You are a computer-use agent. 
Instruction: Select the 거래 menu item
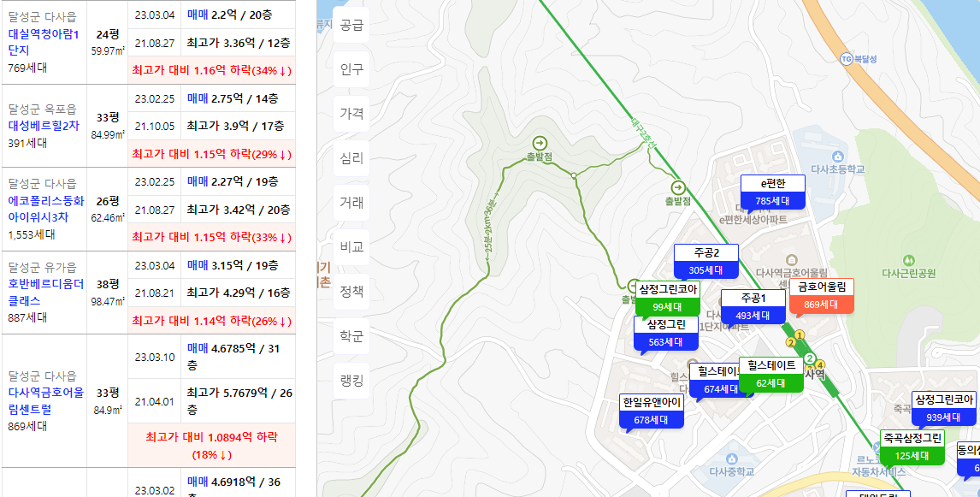[351, 203]
